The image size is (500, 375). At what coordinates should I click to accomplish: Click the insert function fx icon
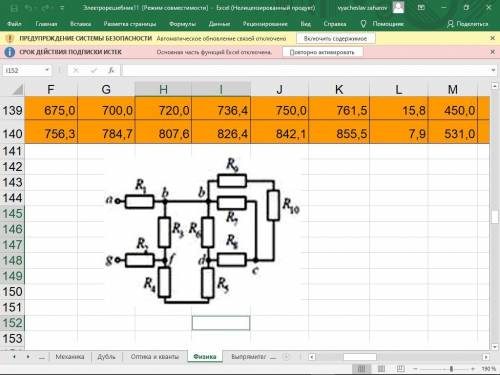tap(111, 70)
